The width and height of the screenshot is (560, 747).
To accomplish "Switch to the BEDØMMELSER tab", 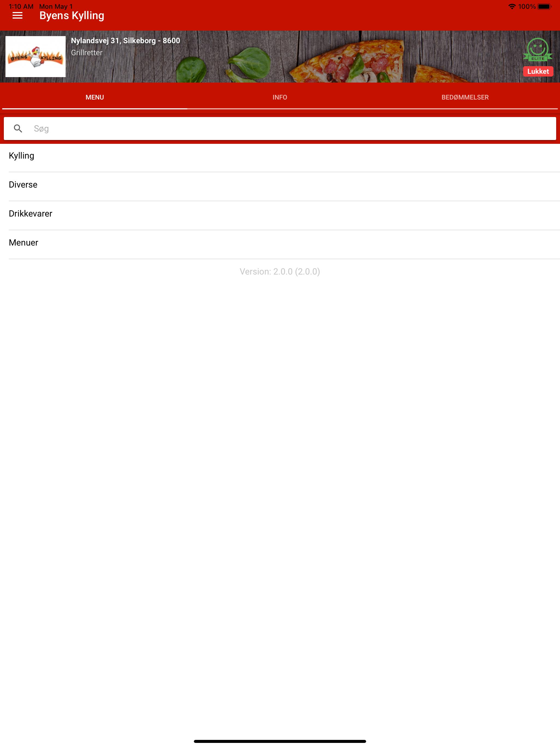I will tap(465, 97).
